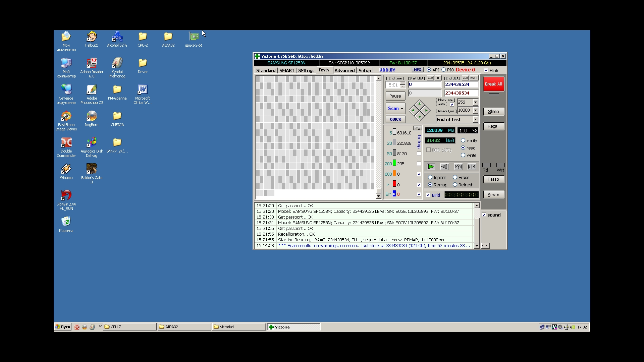Open CPU-Z folder icon on desktop
The width and height of the screenshot is (644, 362).
pos(143,37)
